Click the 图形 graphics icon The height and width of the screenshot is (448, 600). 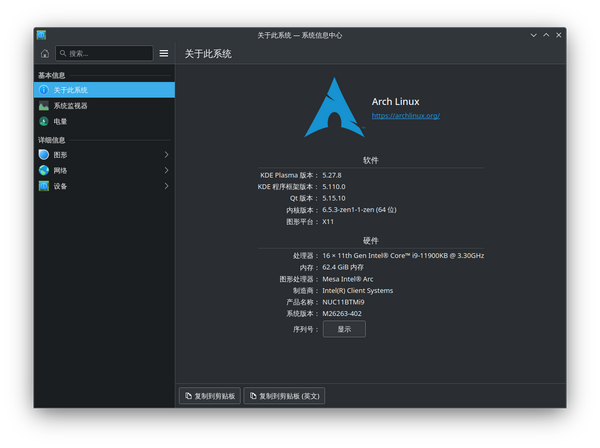[x=44, y=155]
